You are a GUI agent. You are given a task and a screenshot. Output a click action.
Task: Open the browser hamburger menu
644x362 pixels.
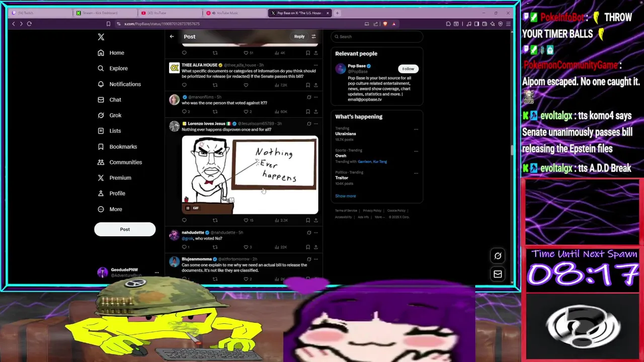click(508, 24)
